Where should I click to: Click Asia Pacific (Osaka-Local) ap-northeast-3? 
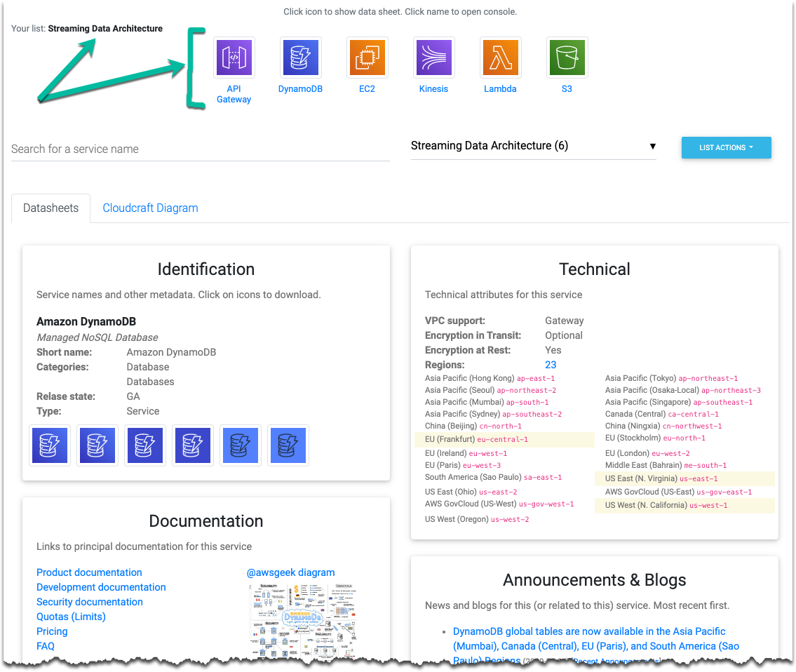click(x=683, y=390)
